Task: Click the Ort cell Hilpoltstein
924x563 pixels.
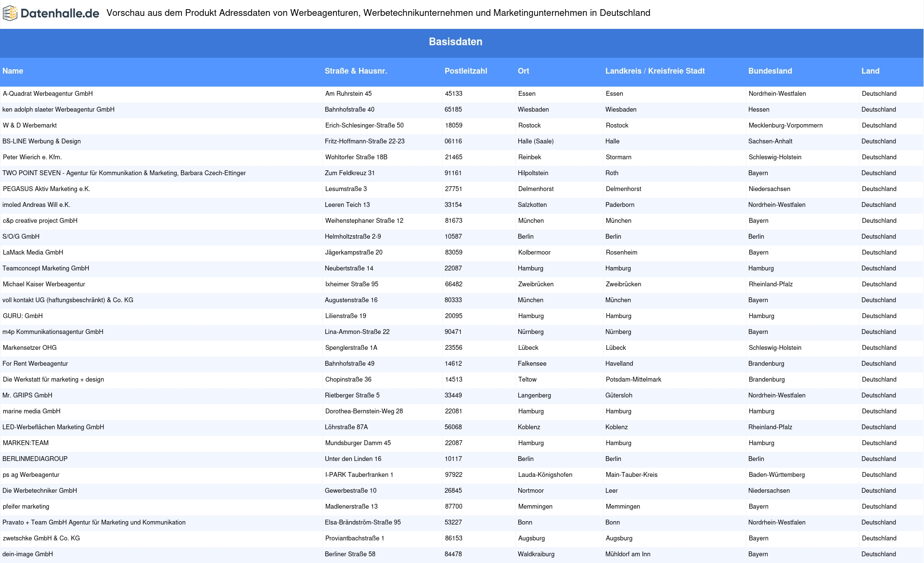Action: tap(533, 173)
